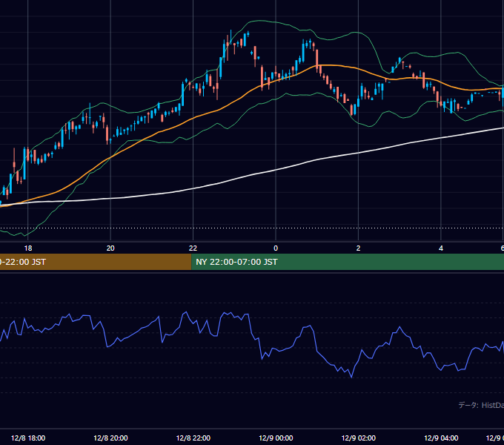Click the "0" hour label on price chart axis
504x445 pixels.
(x=276, y=248)
